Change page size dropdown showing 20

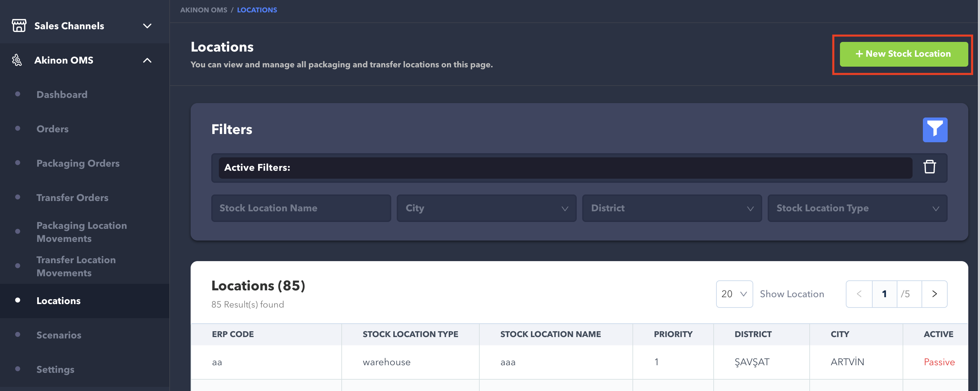pos(734,294)
